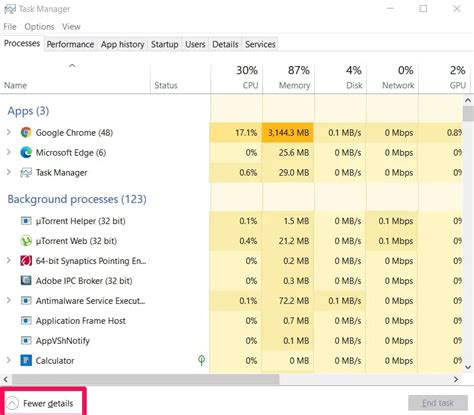Select the Application Frame Host row
Image resolution: width=474 pixels, height=415 pixels.
(81, 321)
